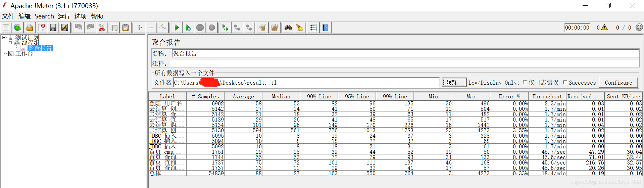The height and width of the screenshot is (188, 644).
Task: Click the Error % column header
Action: (509, 96)
